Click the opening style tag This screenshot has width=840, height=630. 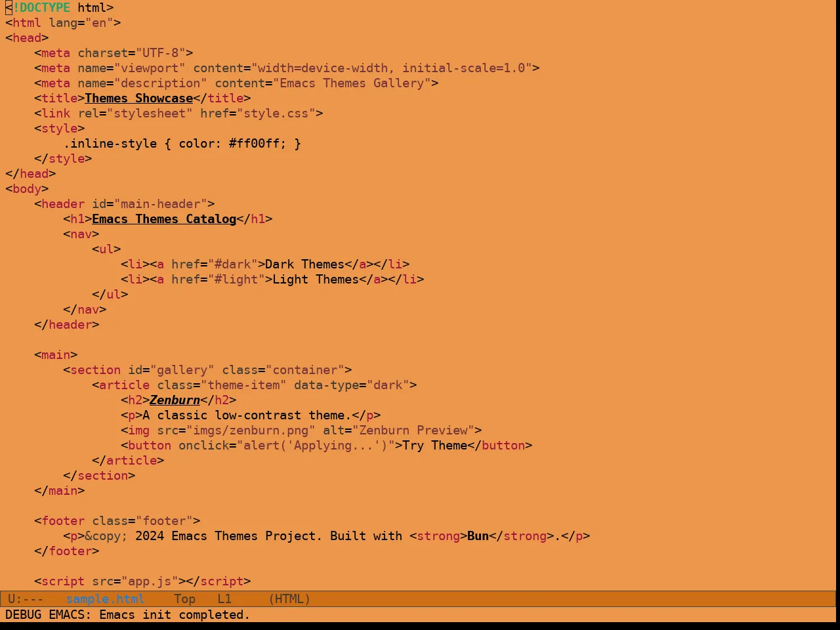coord(60,129)
